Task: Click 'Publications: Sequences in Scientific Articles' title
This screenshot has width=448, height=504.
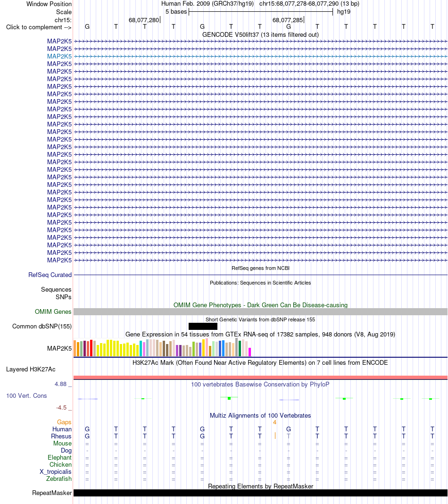Action: (260, 283)
